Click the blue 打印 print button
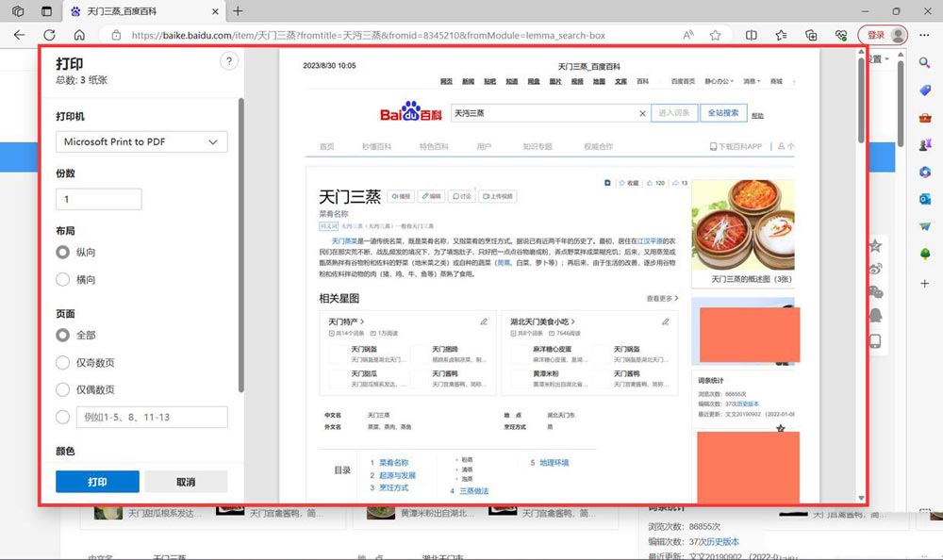The height and width of the screenshot is (560, 943). coord(97,482)
